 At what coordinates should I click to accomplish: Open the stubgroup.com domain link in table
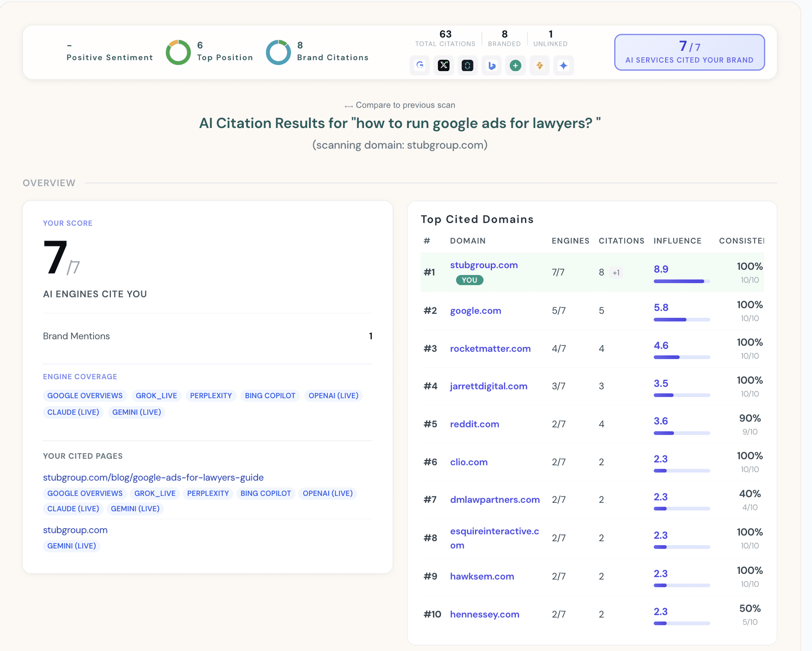tap(484, 265)
